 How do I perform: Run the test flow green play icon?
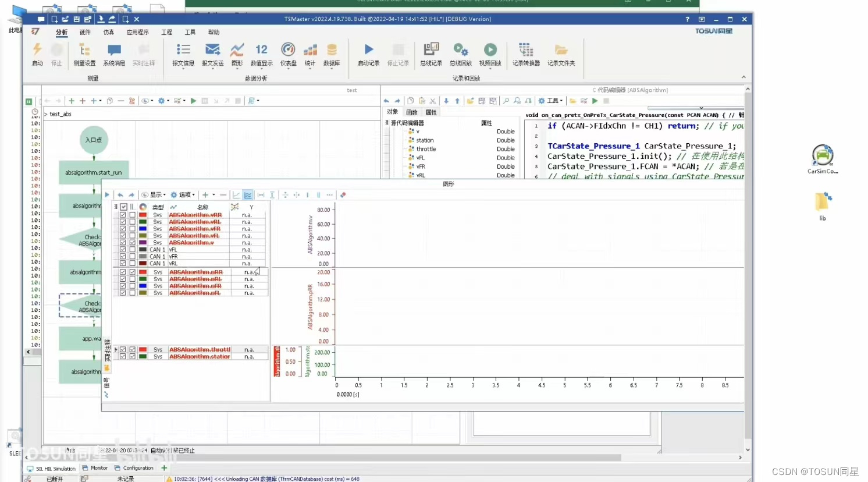(x=193, y=101)
